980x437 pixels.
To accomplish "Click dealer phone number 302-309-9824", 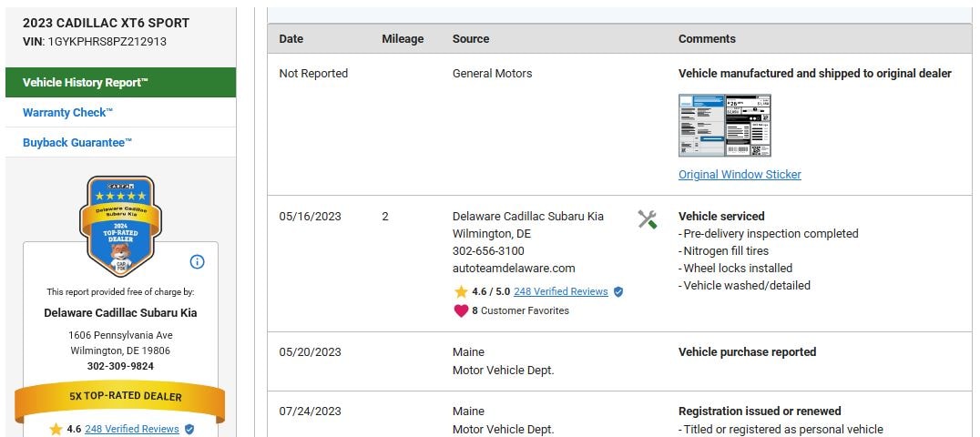I will tap(120, 366).
